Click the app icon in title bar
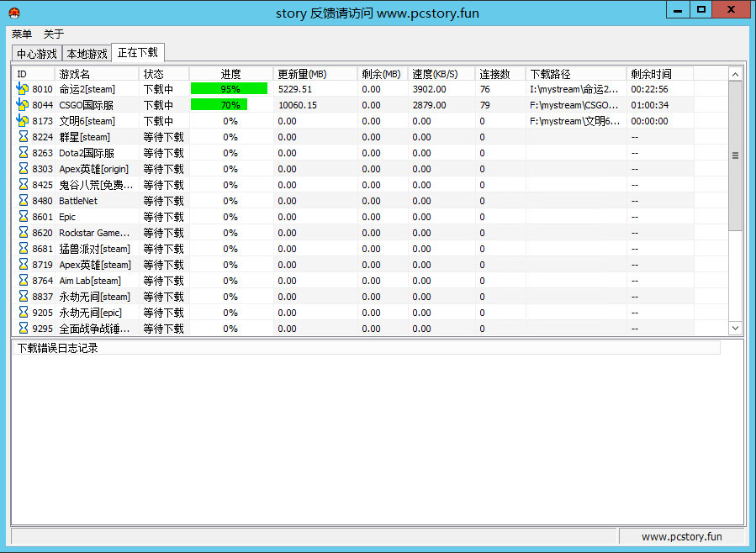 pos(14,13)
